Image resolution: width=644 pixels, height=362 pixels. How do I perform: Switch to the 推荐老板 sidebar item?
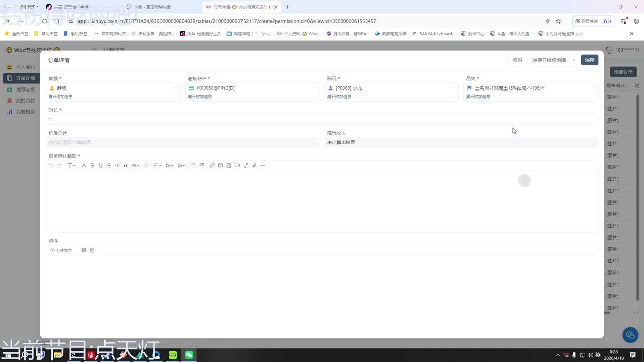[25, 89]
